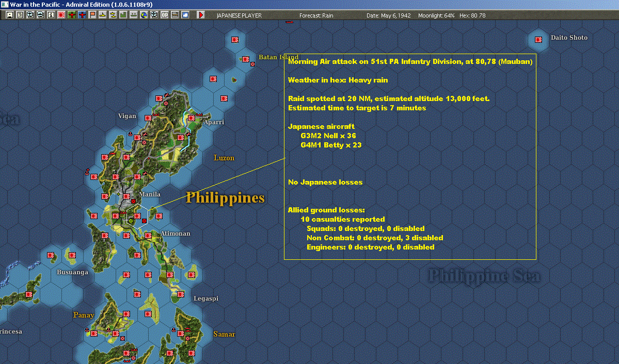619x364 pixels.
Task: Open the cloud weather icon
Action: [185, 15]
